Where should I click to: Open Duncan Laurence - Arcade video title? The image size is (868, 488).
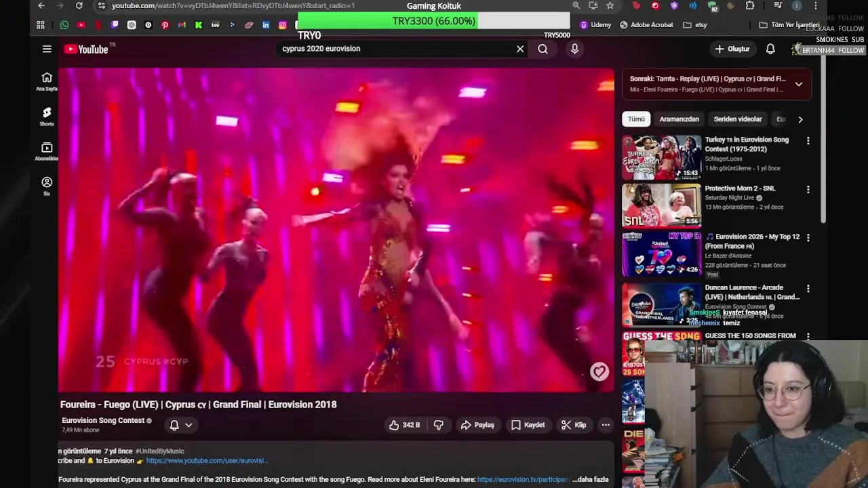753,292
